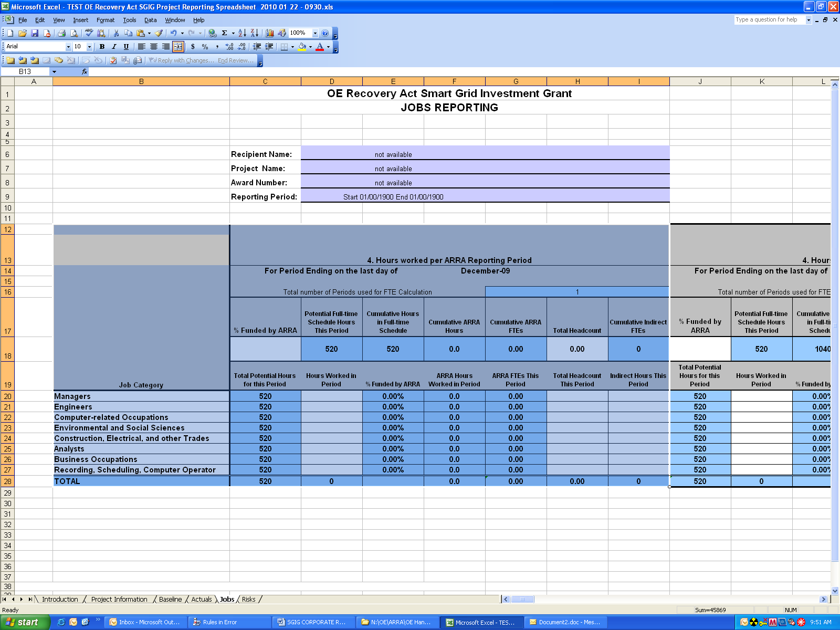Click the yellow Fill Color swatch

[302, 47]
